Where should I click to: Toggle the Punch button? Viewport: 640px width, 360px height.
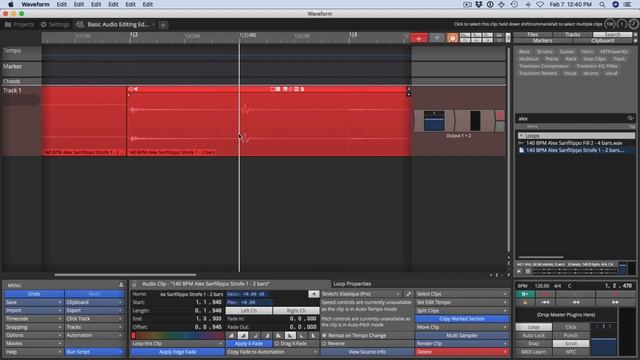(x=571, y=335)
